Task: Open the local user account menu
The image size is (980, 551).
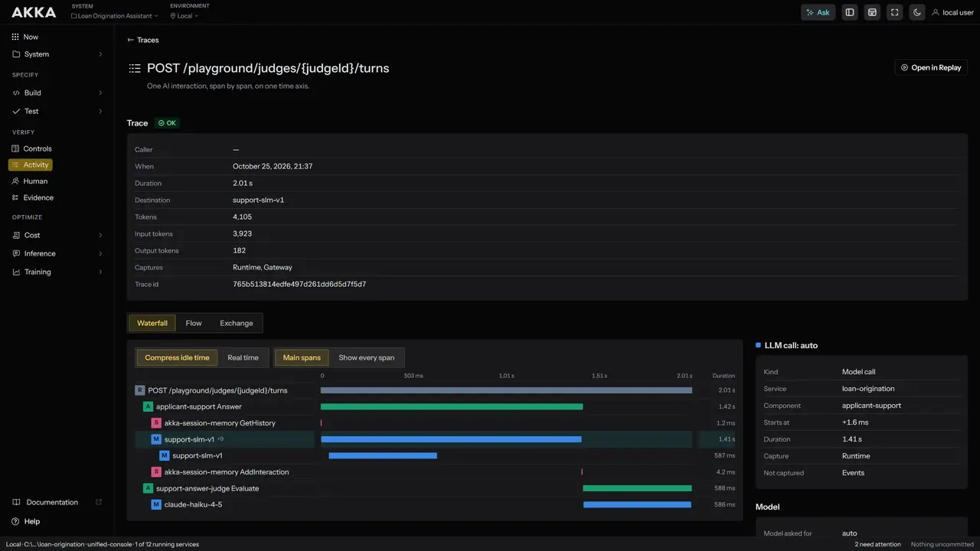Action: click(952, 12)
